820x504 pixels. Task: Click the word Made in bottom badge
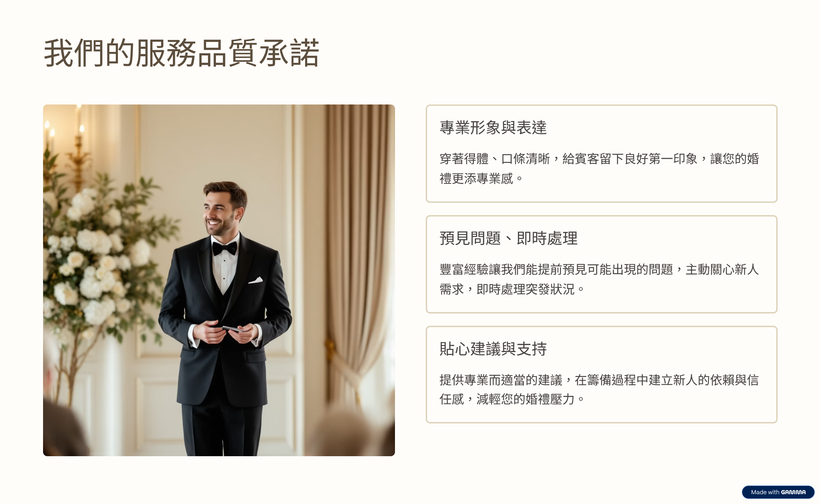click(x=759, y=492)
